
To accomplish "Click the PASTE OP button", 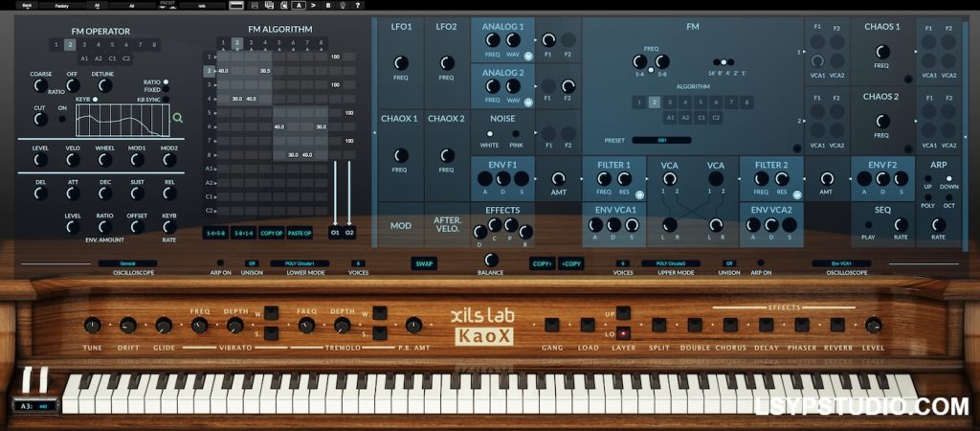I will pyautogui.click(x=300, y=233).
